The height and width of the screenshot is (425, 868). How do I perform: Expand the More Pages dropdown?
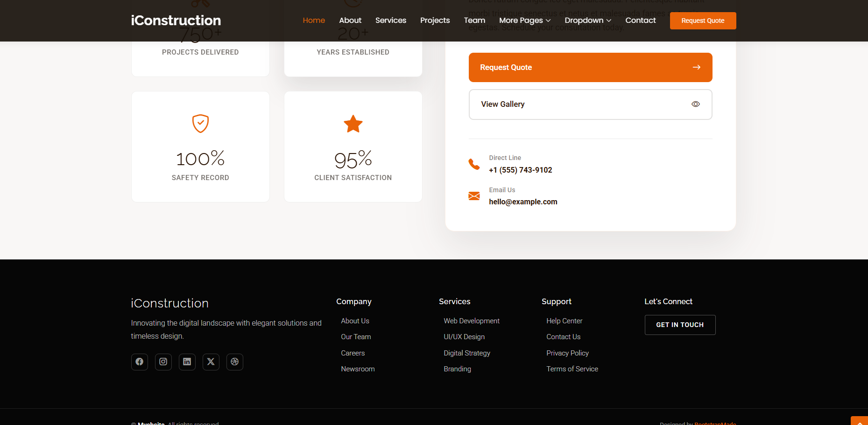(524, 21)
